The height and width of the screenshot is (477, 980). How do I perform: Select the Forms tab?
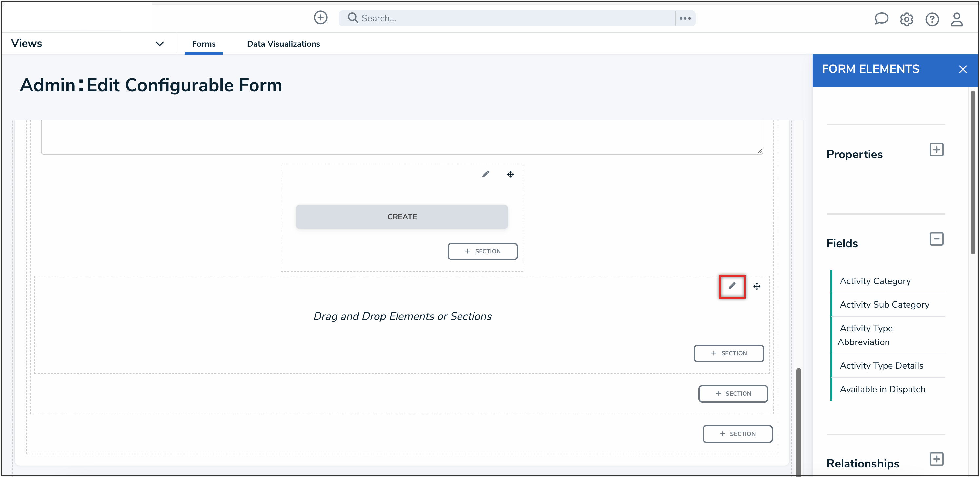(x=204, y=44)
